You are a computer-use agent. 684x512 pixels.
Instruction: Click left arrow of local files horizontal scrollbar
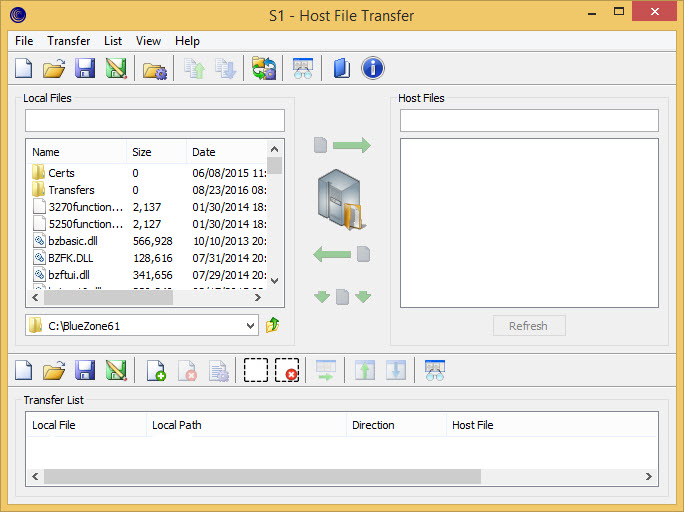(35, 297)
